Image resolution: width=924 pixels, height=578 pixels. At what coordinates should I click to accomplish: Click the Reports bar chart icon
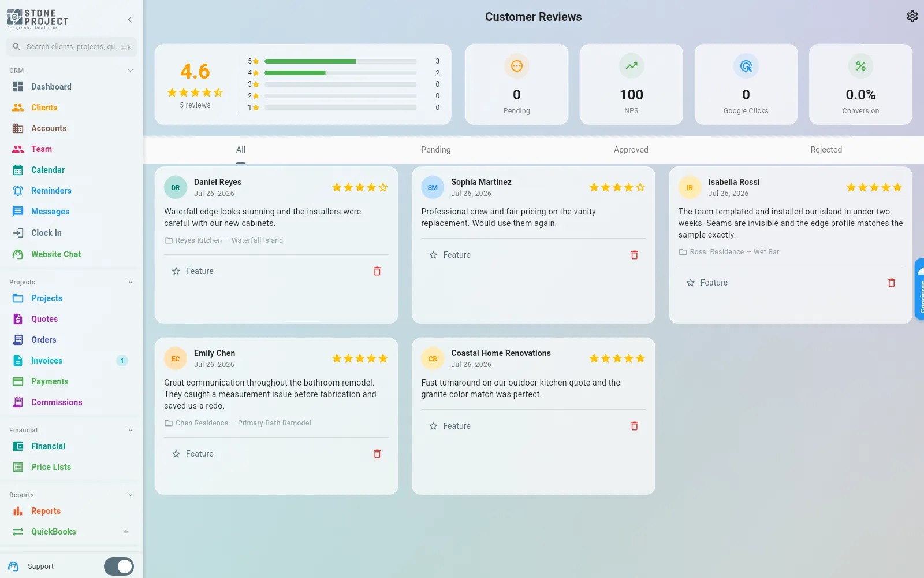click(x=18, y=511)
